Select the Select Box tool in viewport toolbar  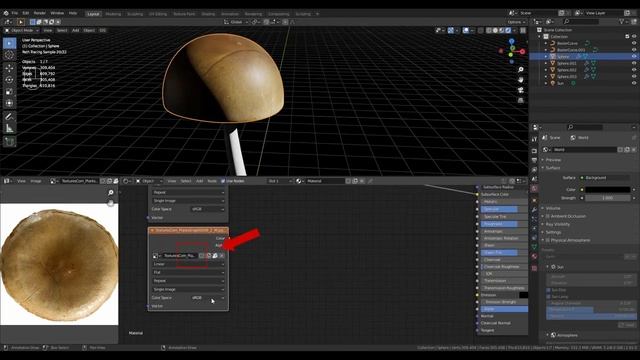click(9, 43)
